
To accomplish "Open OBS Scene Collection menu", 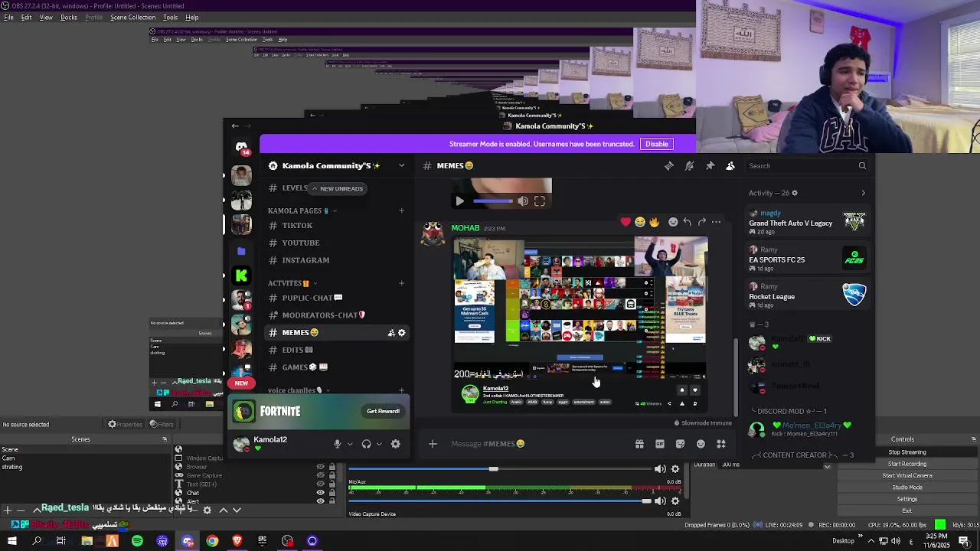I will click(132, 18).
